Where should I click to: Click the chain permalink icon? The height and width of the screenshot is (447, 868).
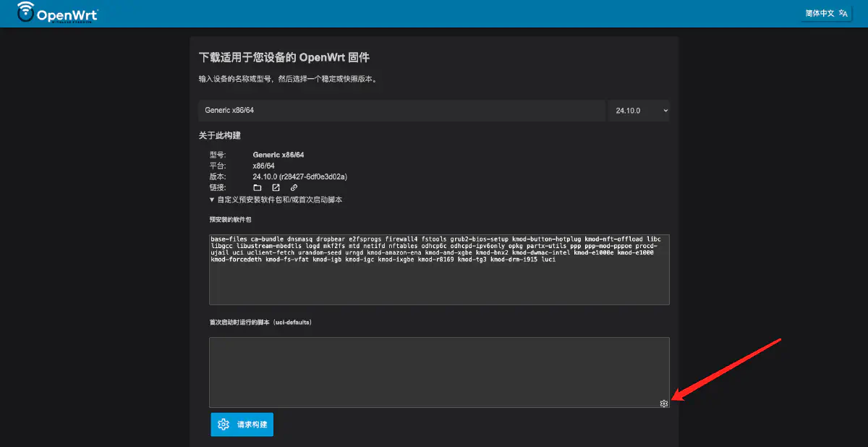coord(294,187)
